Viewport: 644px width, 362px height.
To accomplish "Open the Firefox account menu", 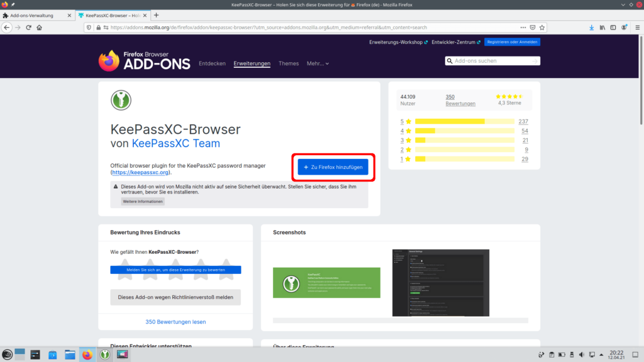I will pyautogui.click(x=625, y=28).
